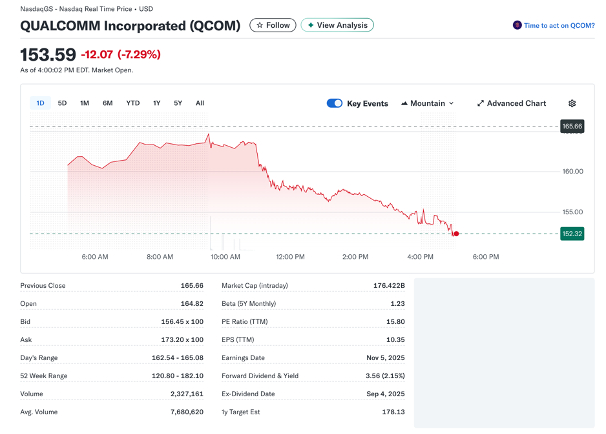Show All time chart range
Viewport: 606px width, 434px height.
[200, 103]
